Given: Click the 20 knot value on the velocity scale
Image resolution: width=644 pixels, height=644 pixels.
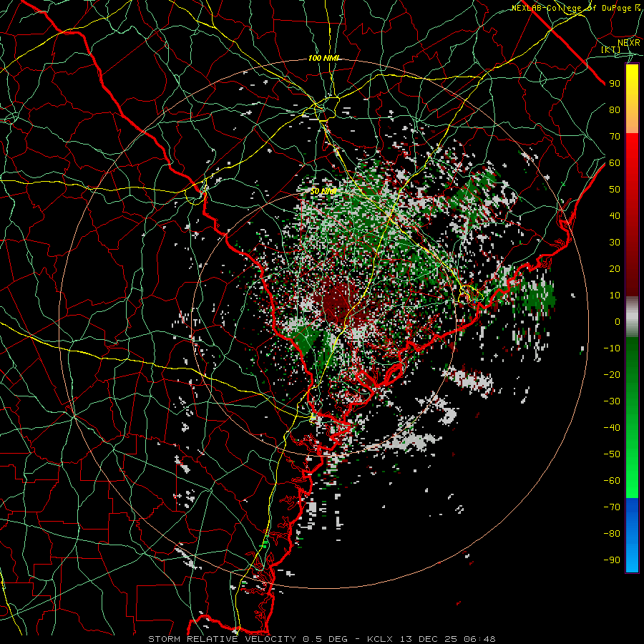Looking at the screenshot, I should [x=615, y=268].
